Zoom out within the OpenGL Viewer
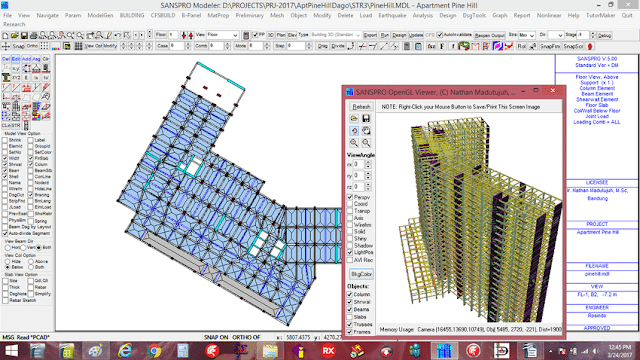This screenshot has height=360, width=640. [x=366, y=142]
